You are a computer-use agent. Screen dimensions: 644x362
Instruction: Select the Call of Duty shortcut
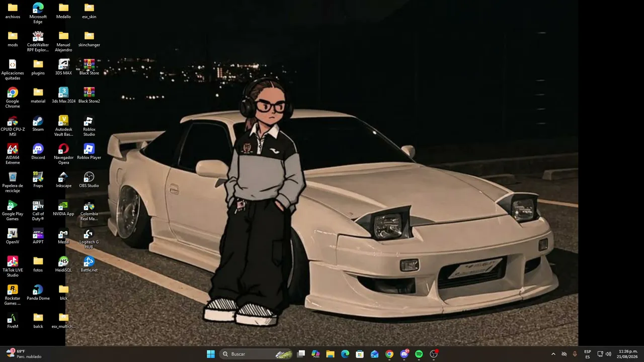(38, 210)
